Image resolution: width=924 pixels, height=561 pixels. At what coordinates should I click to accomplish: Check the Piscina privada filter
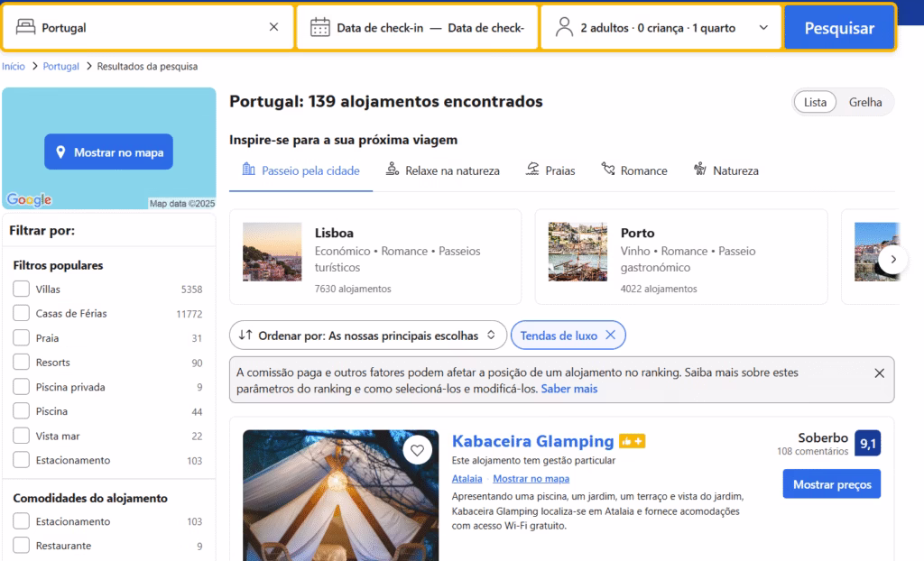point(22,387)
